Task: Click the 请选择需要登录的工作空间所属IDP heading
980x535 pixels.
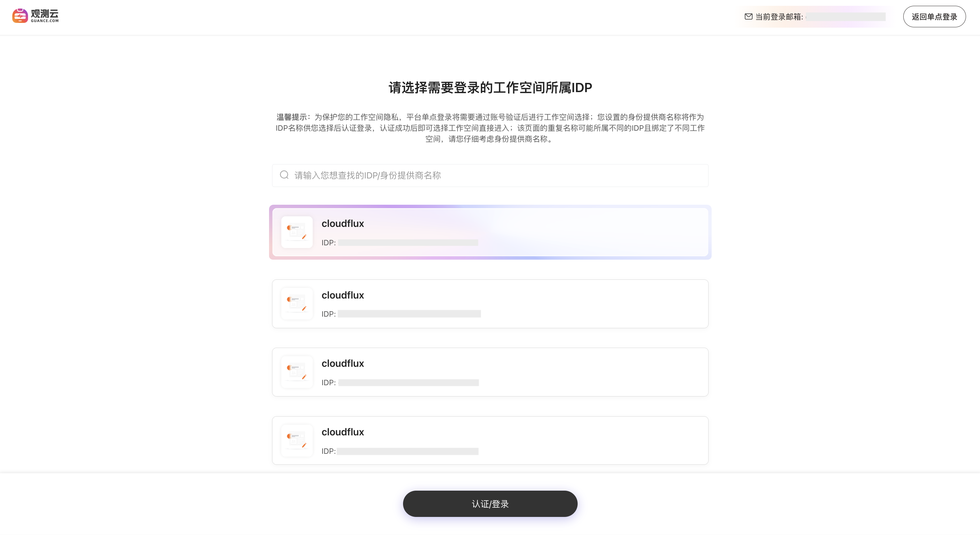Action: pos(490,88)
